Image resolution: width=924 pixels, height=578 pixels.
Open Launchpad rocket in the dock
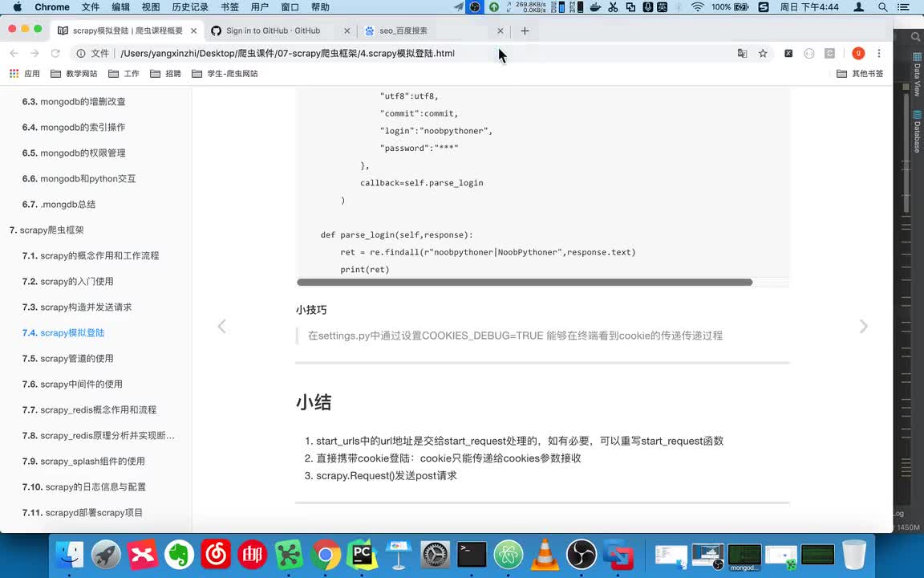tap(106, 555)
